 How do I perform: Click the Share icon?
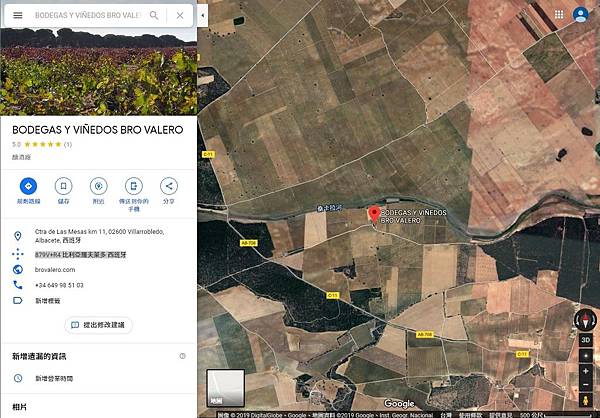169,186
